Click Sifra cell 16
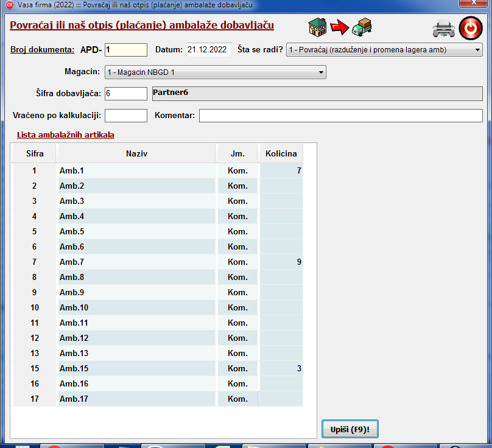The height and width of the screenshot is (448, 492). pyautogui.click(x=35, y=383)
